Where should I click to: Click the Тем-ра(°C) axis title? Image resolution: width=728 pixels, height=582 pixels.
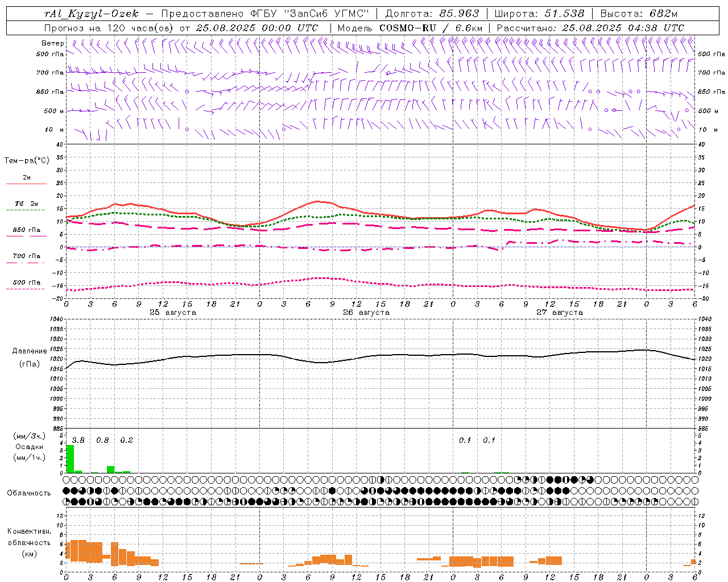(27, 160)
